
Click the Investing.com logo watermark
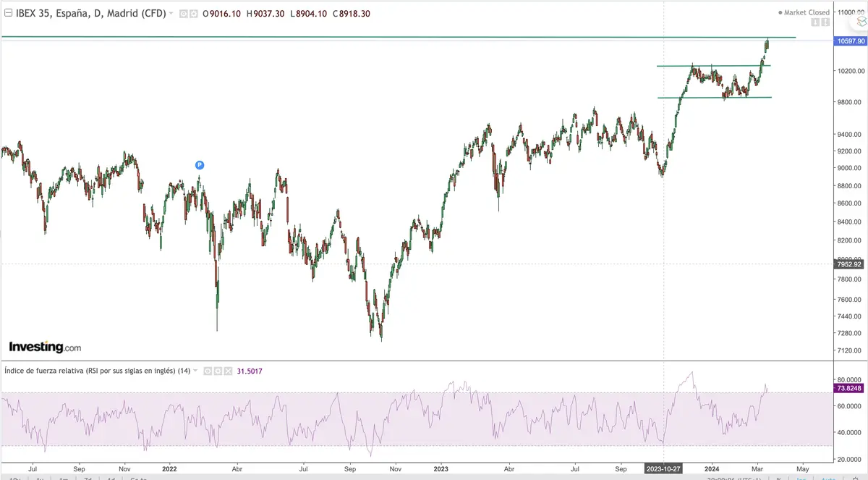(x=45, y=347)
